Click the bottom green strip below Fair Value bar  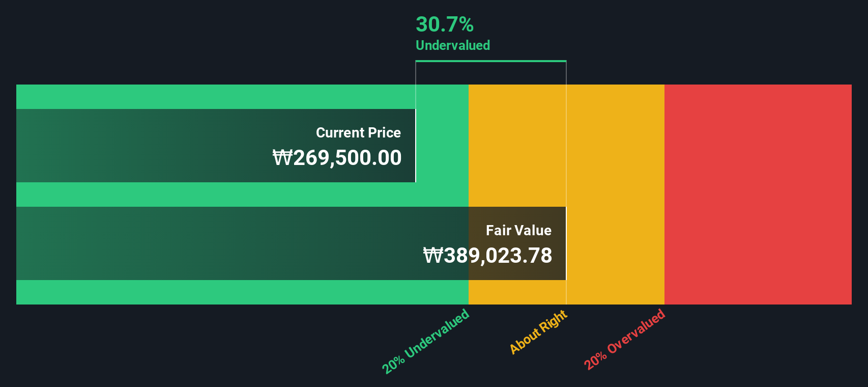pyautogui.click(x=242, y=292)
